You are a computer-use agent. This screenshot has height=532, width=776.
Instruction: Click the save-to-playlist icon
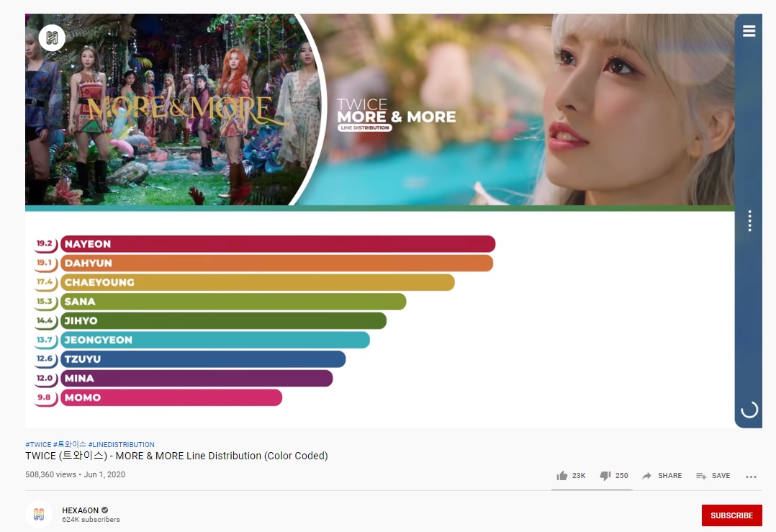point(701,476)
